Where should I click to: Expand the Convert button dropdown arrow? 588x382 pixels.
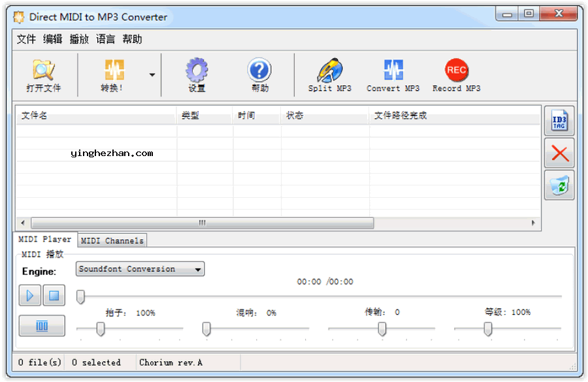[152, 75]
